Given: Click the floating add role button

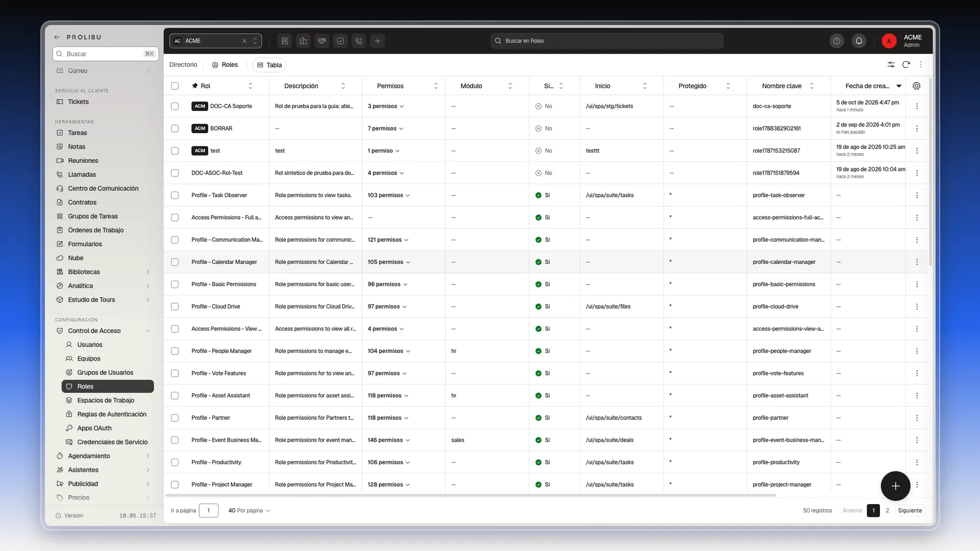Looking at the screenshot, I should pyautogui.click(x=895, y=486).
